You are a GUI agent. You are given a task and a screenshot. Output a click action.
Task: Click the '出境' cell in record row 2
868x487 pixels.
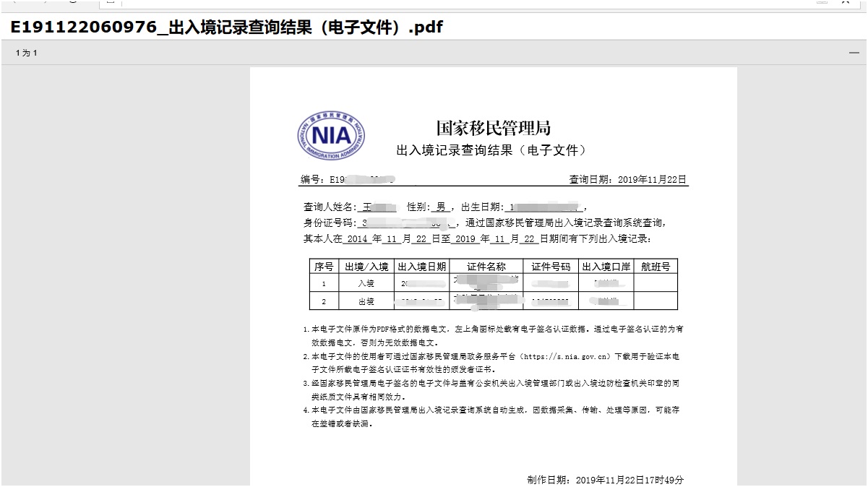point(366,301)
